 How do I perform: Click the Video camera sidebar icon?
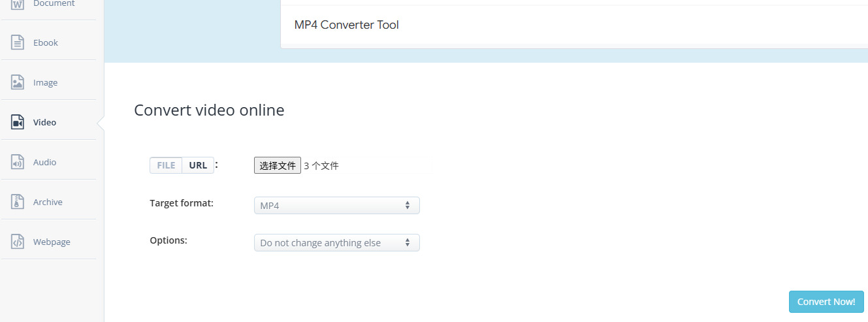tap(18, 122)
